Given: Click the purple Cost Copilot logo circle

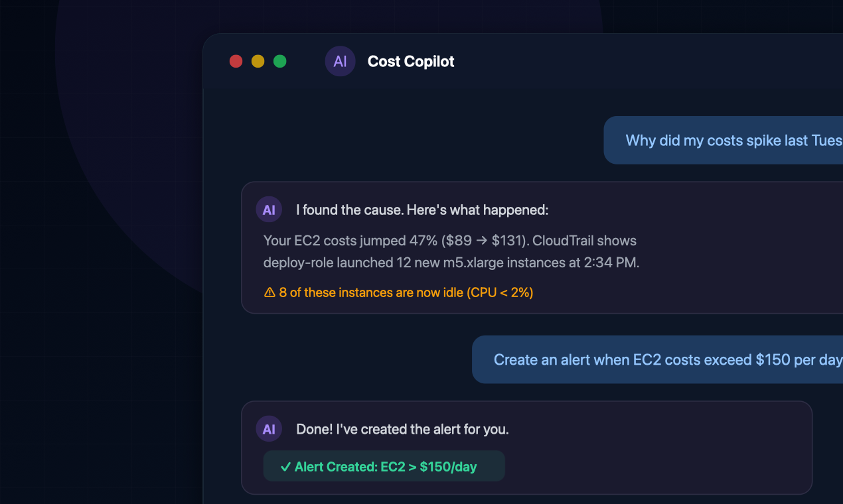Looking at the screenshot, I should (x=340, y=61).
